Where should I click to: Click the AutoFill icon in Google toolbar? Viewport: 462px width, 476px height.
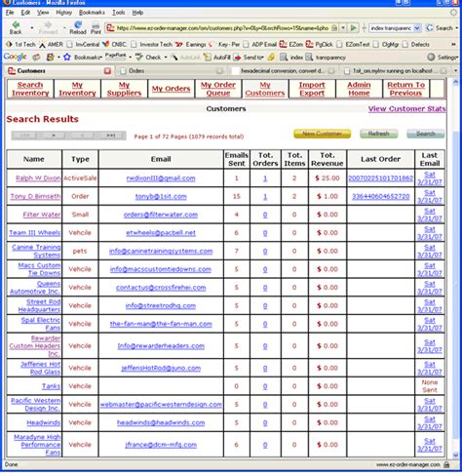(208, 58)
